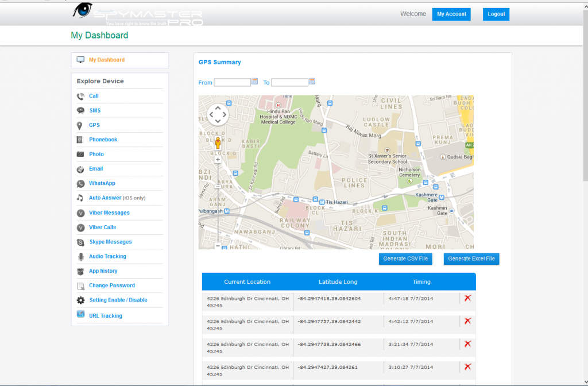
Task: Click the Timing column header
Action: [x=421, y=281]
